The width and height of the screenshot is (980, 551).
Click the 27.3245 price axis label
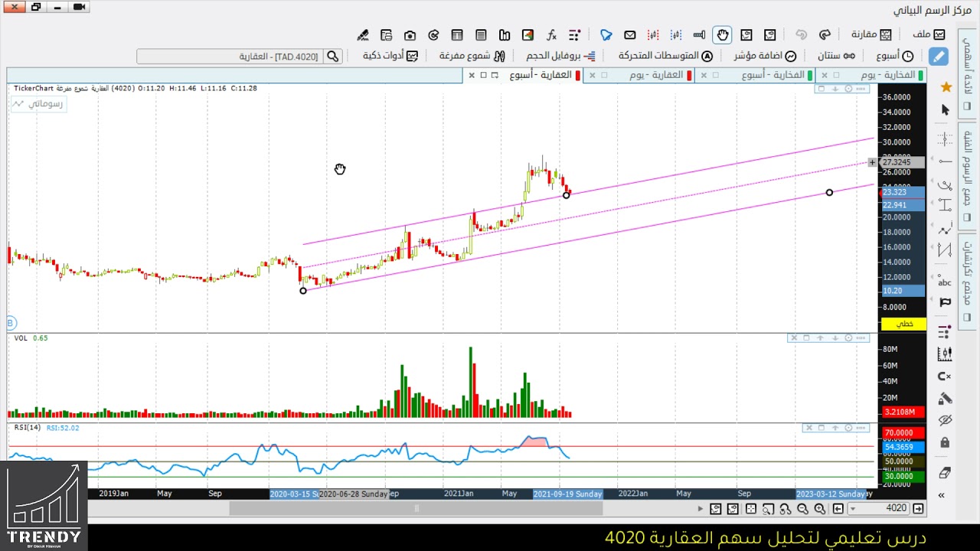[x=902, y=162]
